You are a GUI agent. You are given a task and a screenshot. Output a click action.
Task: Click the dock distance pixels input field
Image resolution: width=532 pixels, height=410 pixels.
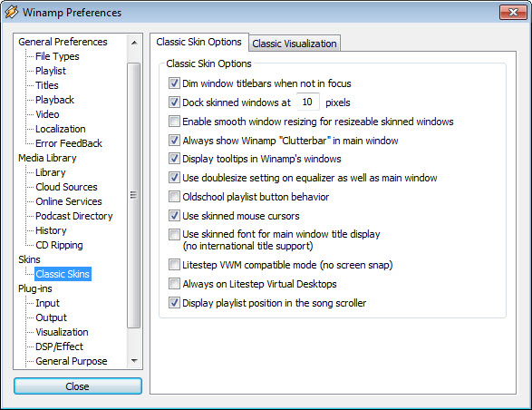(308, 102)
